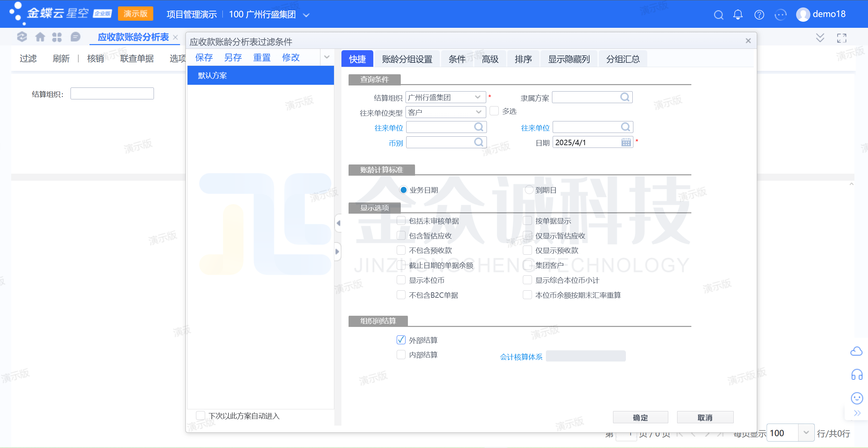Uncheck the 外部结算 checkbox
868x448 pixels.
(401, 340)
